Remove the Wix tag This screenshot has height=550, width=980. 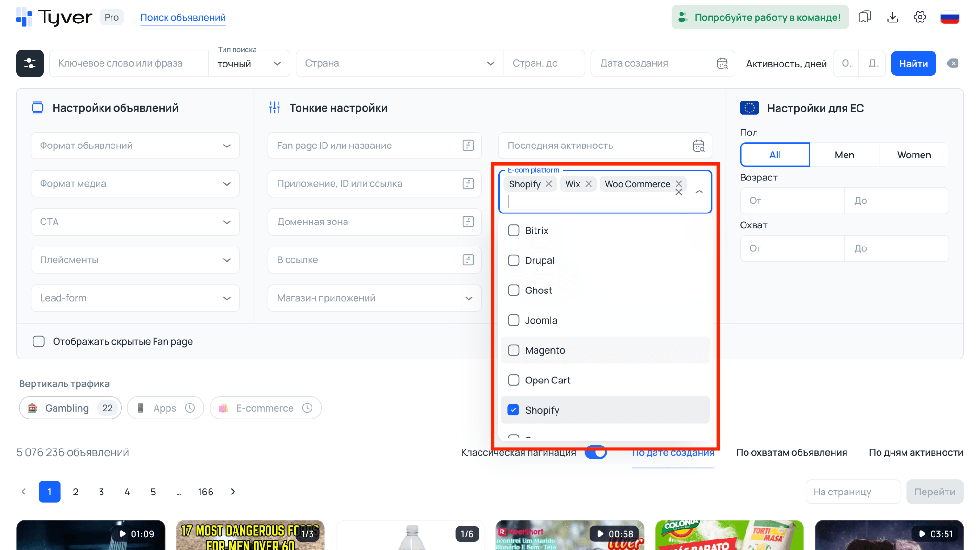tap(589, 184)
